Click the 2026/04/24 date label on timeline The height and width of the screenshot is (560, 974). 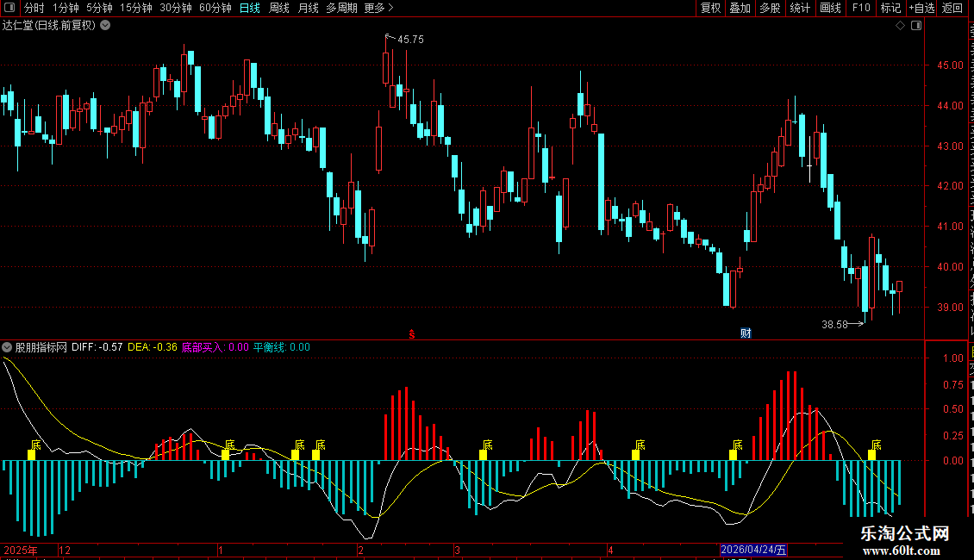coord(753,550)
